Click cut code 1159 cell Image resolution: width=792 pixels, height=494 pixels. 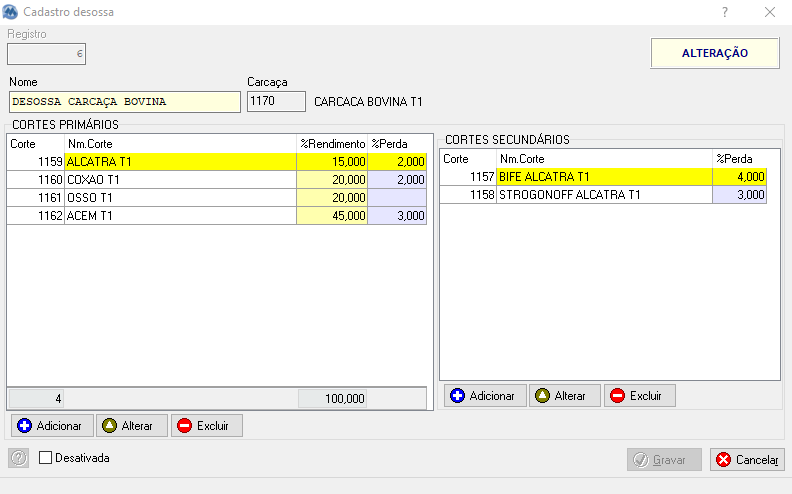[36, 162]
